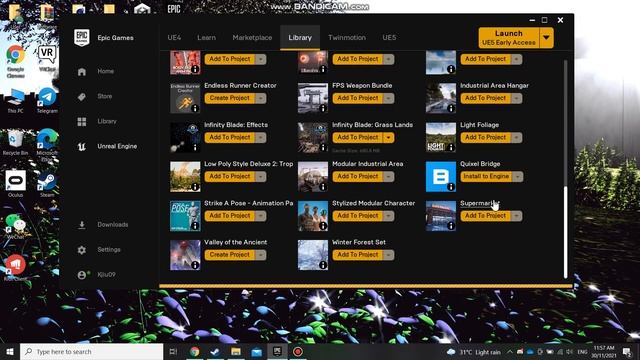Open Light rain weather widget in taskbar
Image resolution: width=640 pixels, height=360 pixels.
click(474, 352)
